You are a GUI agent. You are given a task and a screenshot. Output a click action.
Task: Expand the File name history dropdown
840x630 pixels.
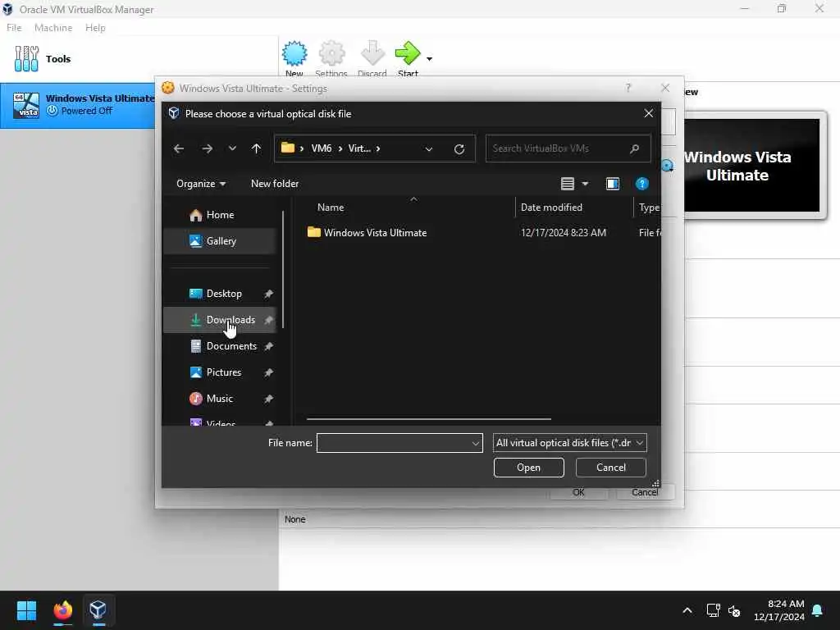pyautogui.click(x=475, y=444)
